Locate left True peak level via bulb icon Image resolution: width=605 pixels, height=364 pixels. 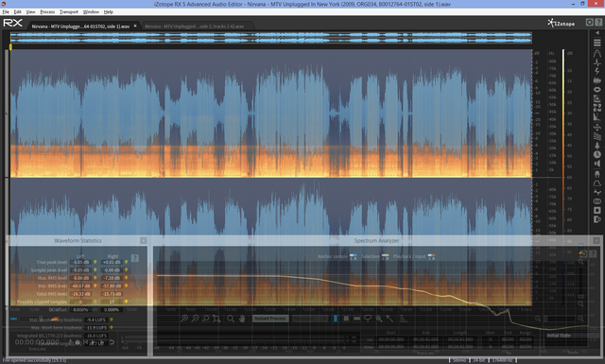tap(95, 262)
